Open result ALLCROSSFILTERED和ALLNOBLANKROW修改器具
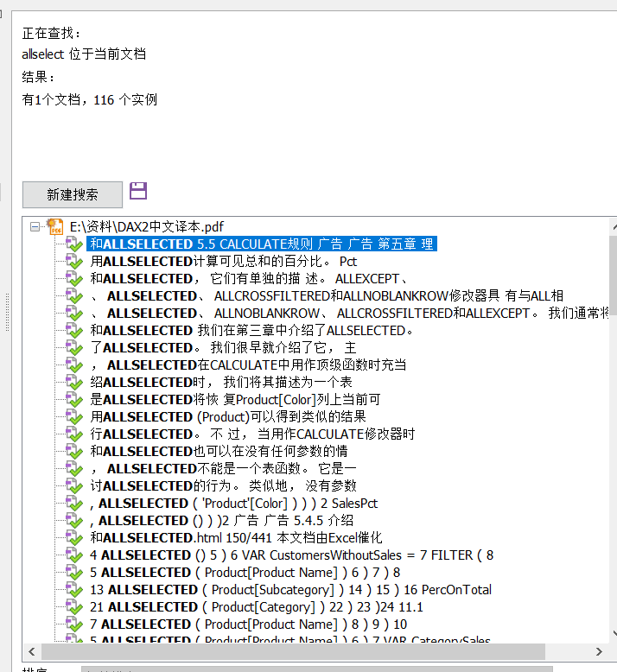617x672 pixels. 327,295
